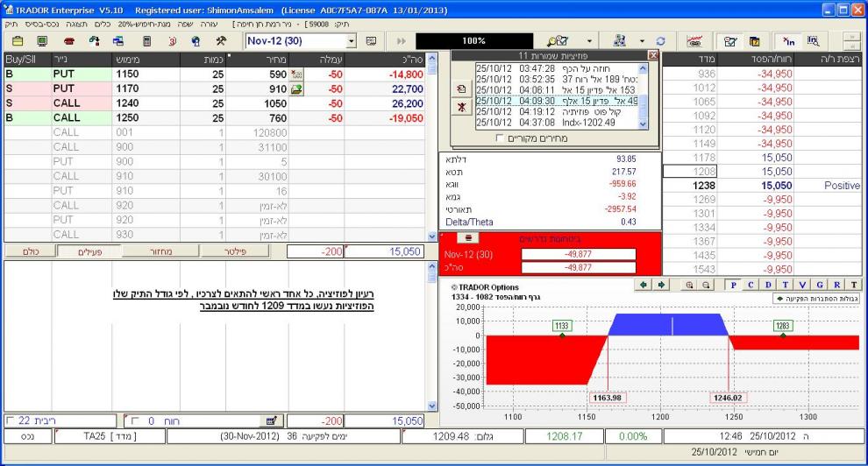Image resolution: width=868 pixels, height=466 pixels.
Task: Open dropdown arrow next to magnifier icon
Action: pos(589,41)
